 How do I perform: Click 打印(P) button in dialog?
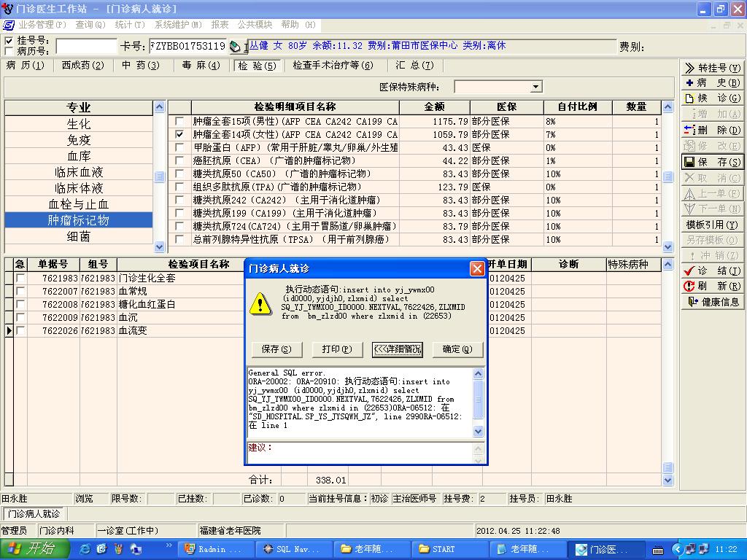pyautogui.click(x=337, y=349)
